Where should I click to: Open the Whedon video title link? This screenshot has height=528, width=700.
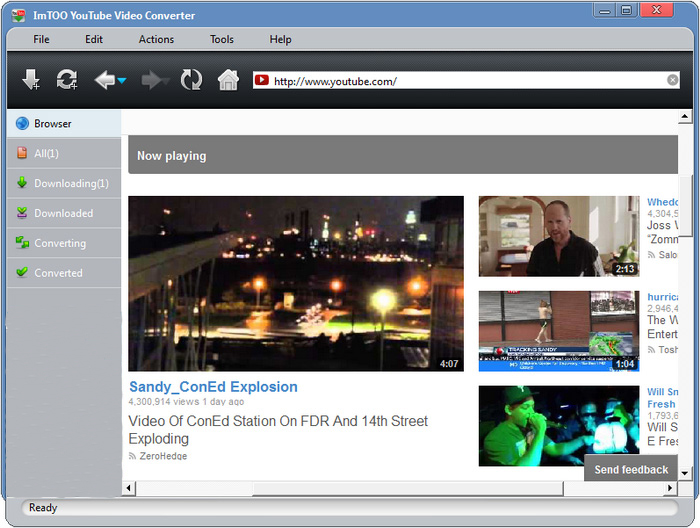662,202
